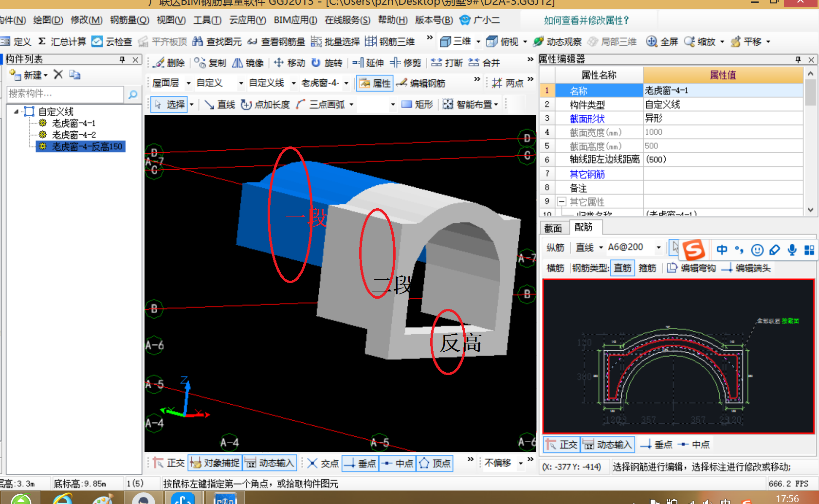
Task: Toggle 动态输入 in main drawing bar
Action: [270, 463]
